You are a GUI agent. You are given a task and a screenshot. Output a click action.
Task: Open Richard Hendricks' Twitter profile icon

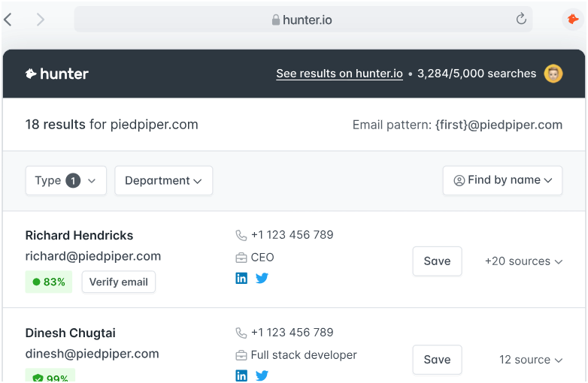pyautogui.click(x=262, y=278)
